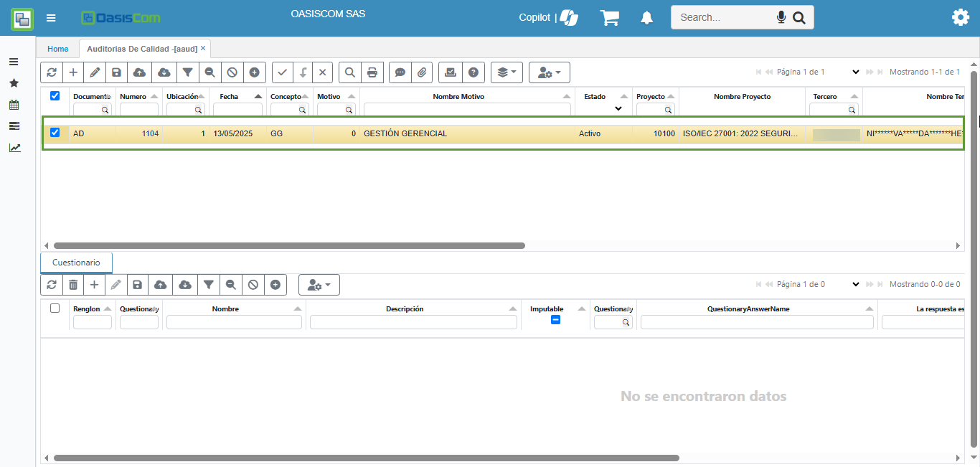Sort by the Fecha column

[229, 96]
